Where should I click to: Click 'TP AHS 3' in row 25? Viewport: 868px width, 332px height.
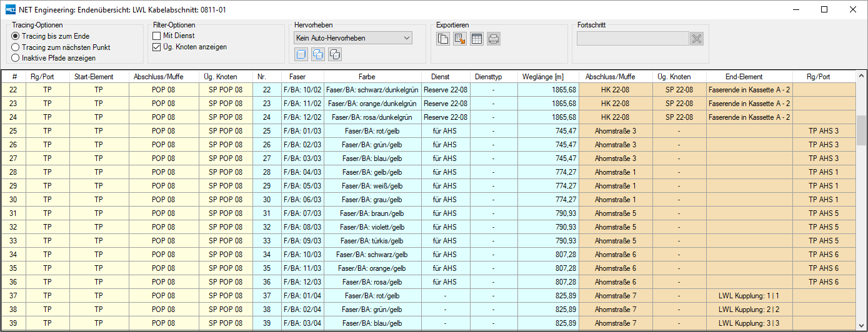pos(824,131)
